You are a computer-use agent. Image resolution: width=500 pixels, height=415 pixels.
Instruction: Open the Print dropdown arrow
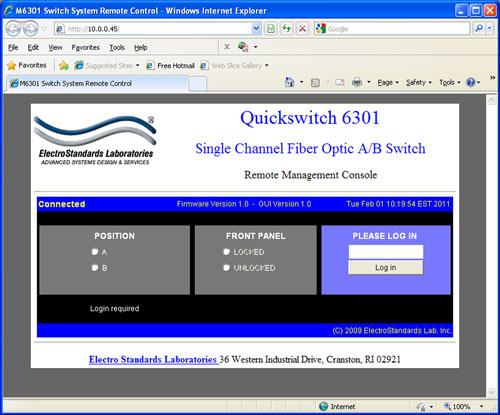369,82
